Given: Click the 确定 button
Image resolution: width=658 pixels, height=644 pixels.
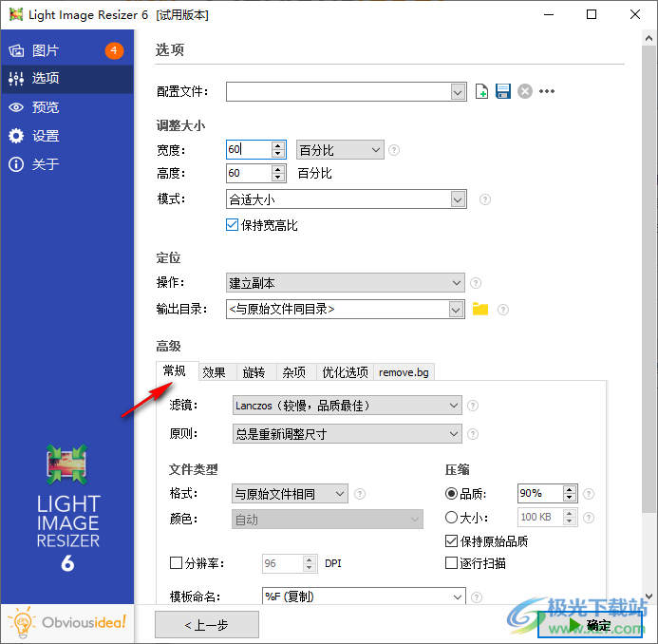Looking at the screenshot, I should (x=590, y=625).
